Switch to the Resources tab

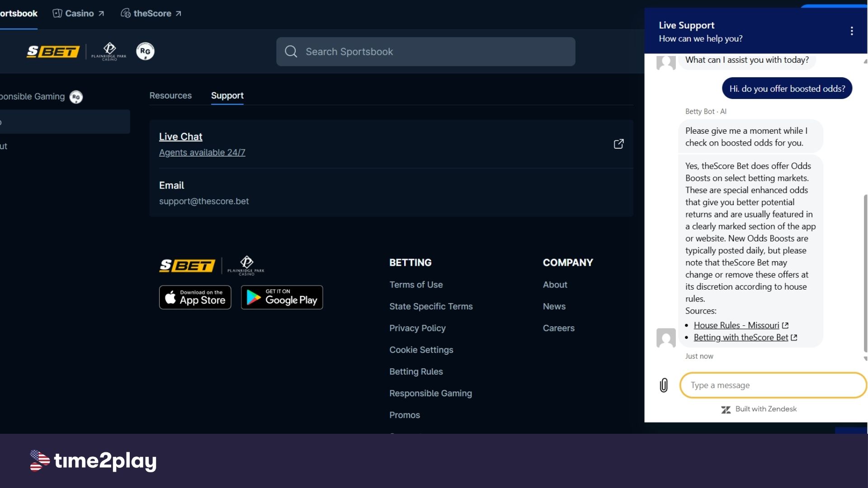pyautogui.click(x=170, y=96)
